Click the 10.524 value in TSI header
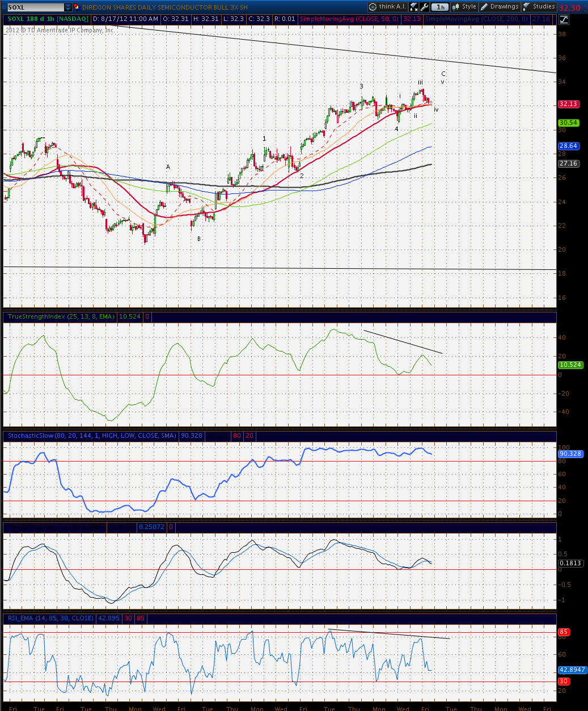This screenshot has width=588, height=711. pyautogui.click(x=130, y=316)
